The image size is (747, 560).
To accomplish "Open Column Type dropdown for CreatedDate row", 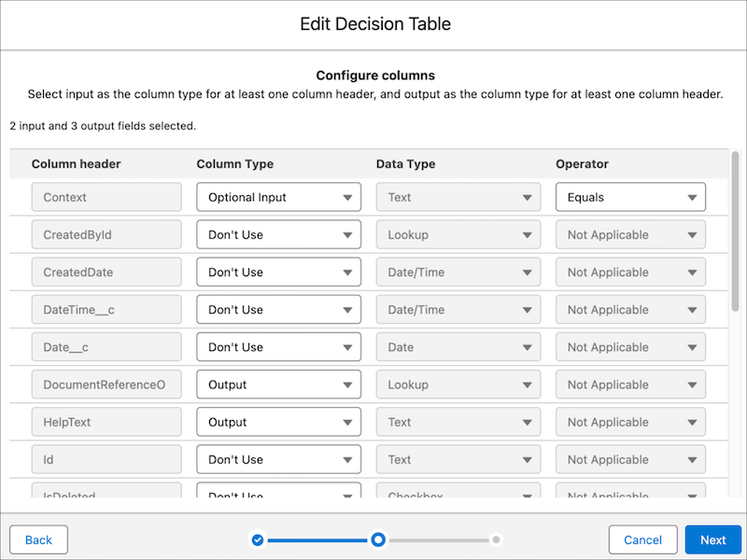I will (x=278, y=272).
